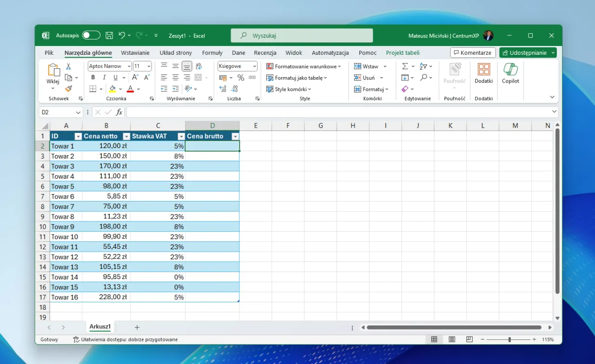Image resolution: width=595 pixels, height=364 pixels.
Task: Click the Save floppy disk icon
Action: point(109,35)
